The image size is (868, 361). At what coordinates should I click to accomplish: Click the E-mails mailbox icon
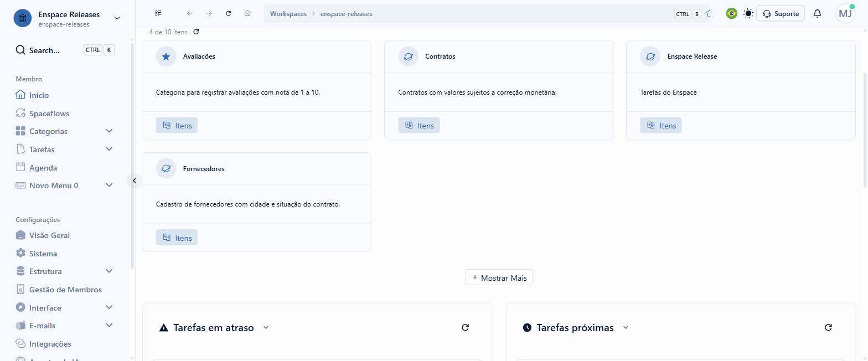20,325
